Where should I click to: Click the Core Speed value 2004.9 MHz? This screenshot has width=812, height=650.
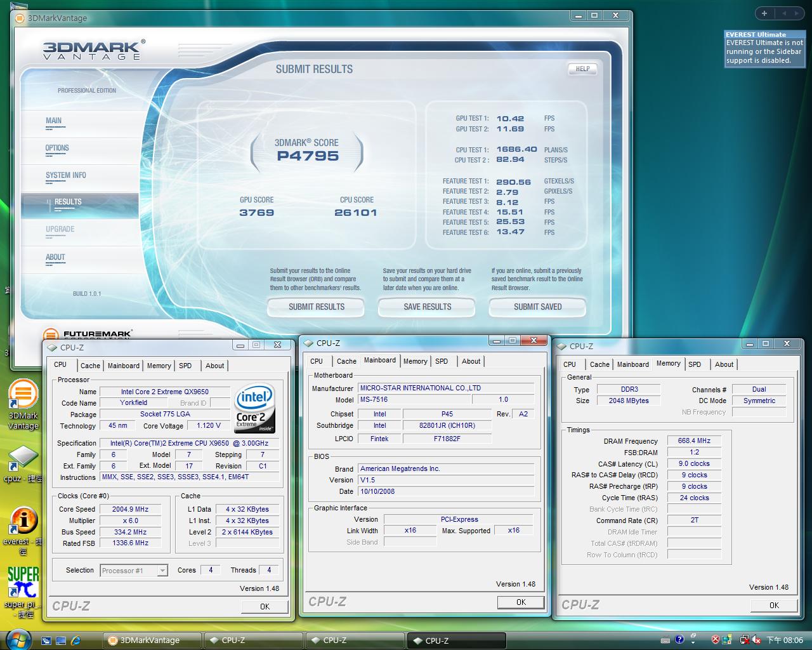tap(130, 509)
